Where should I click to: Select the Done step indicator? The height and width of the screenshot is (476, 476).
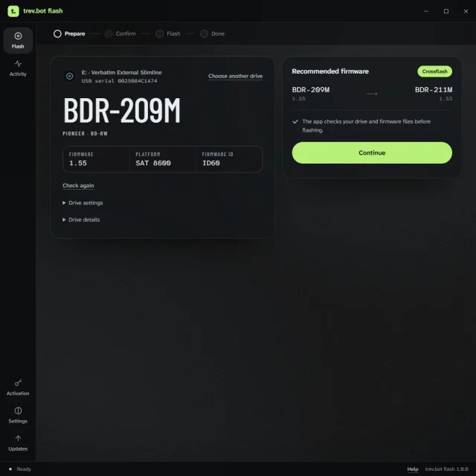(213, 33)
